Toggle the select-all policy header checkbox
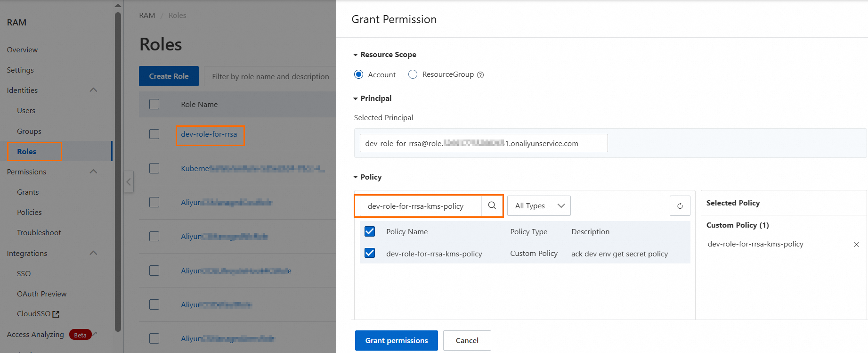 click(370, 231)
